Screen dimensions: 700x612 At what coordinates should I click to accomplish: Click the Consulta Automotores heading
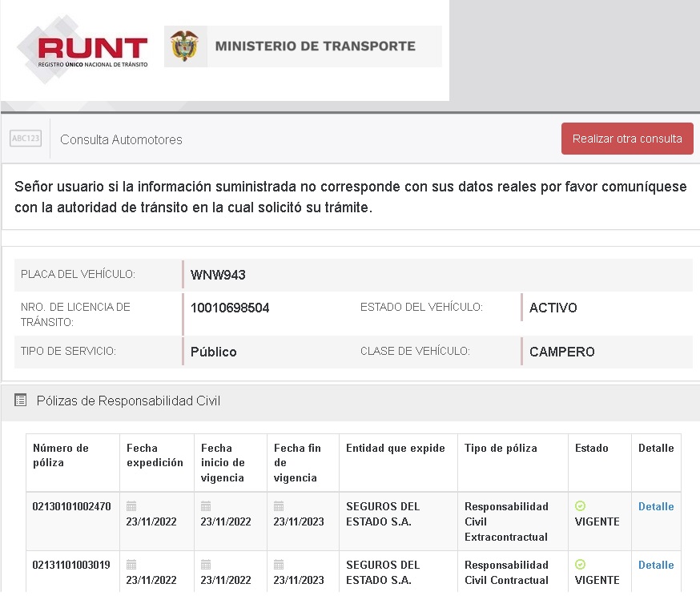(x=121, y=139)
